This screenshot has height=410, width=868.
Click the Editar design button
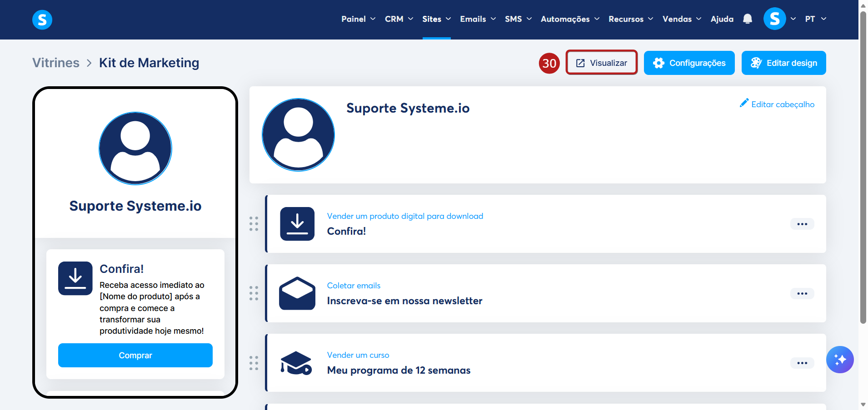coord(784,63)
